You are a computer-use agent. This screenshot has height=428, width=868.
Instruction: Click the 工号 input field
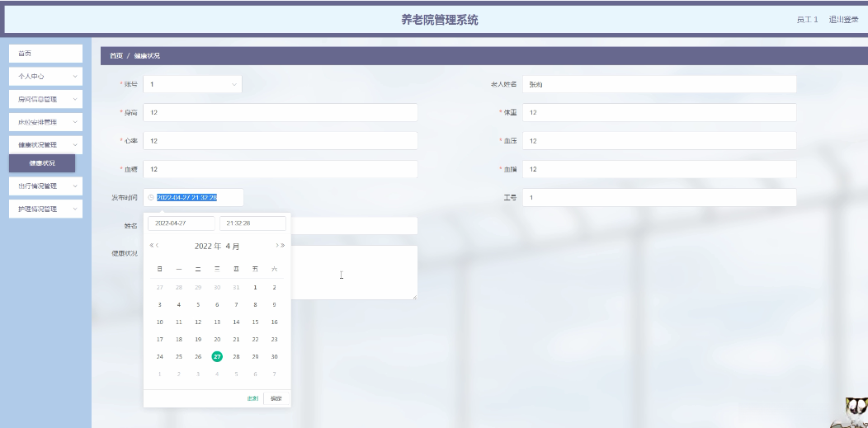(x=659, y=197)
